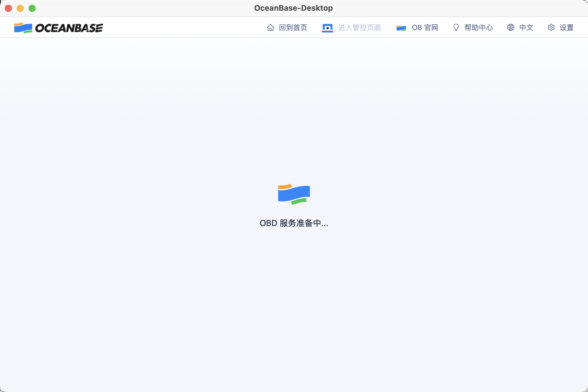588x392 pixels.
Task: Click the center loading OceanBase flag logo
Action: click(294, 194)
